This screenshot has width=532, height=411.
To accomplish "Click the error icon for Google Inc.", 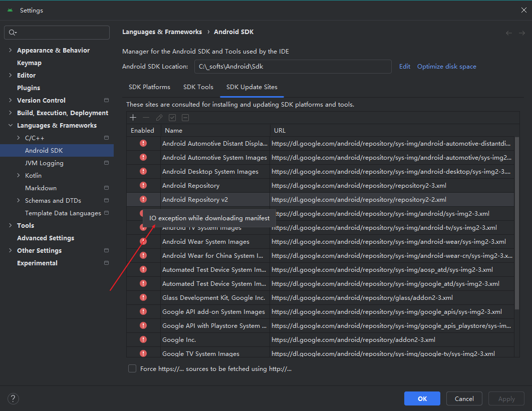I will point(143,339).
